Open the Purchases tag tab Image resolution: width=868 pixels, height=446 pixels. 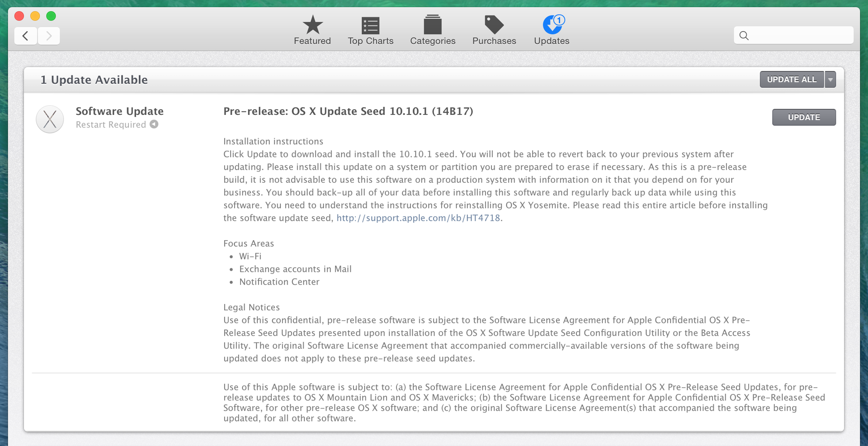point(494,30)
